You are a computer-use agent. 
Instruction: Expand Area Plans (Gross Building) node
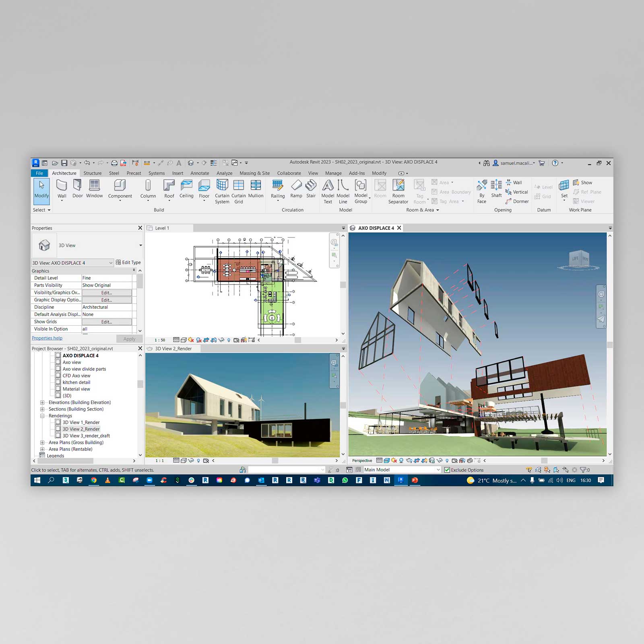coord(42,442)
